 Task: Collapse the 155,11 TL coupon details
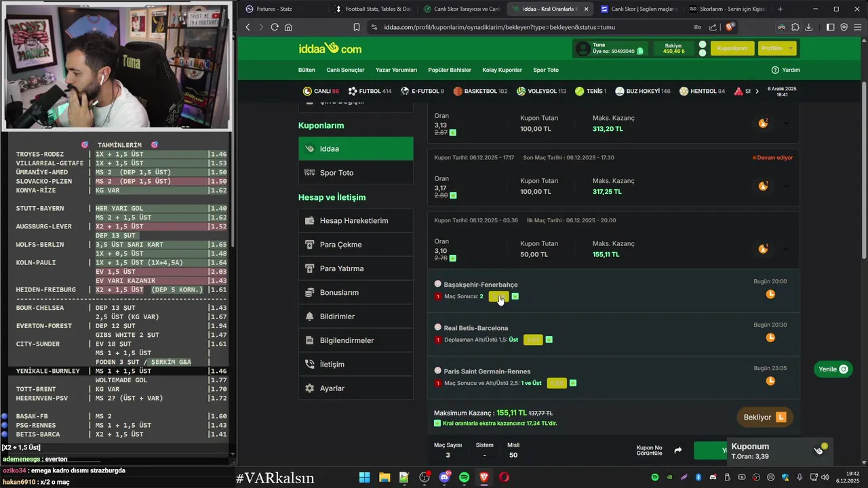[786, 249]
